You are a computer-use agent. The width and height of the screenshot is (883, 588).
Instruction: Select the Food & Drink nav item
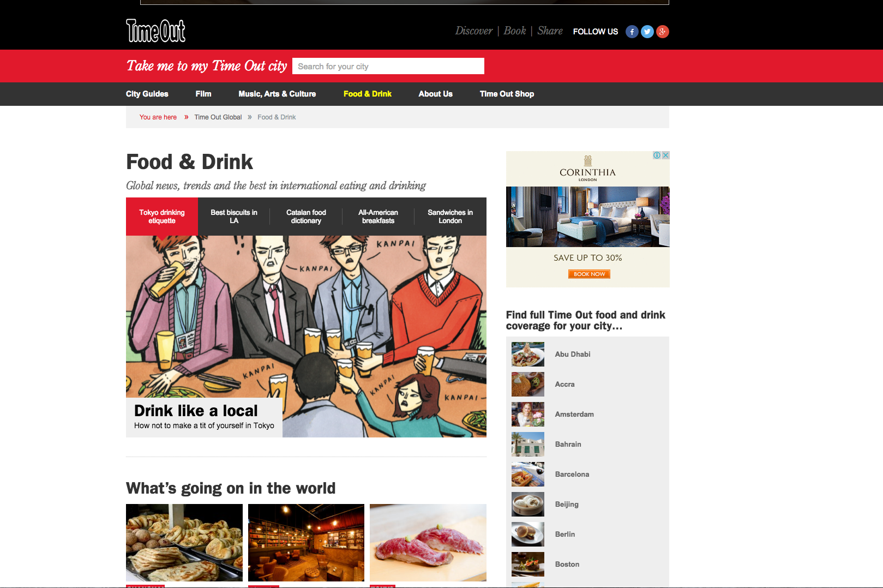(367, 94)
